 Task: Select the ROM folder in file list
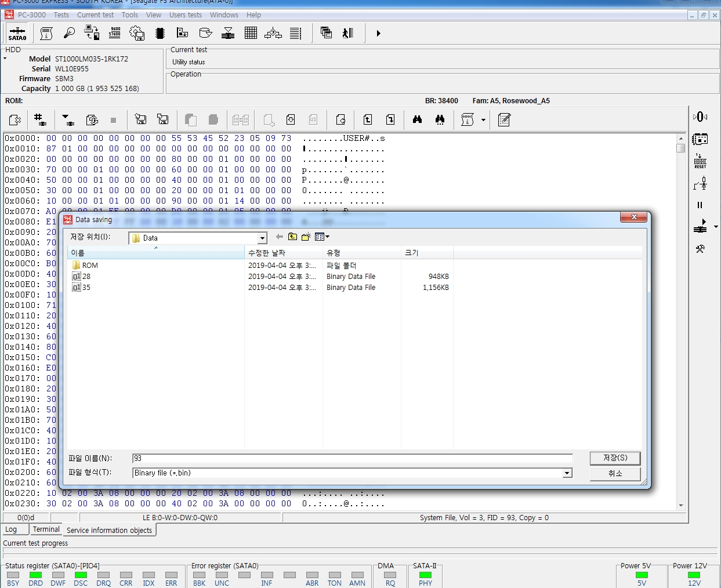coord(90,266)
